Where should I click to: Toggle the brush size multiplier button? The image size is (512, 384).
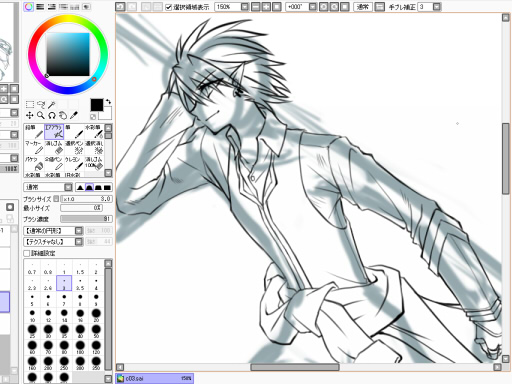[56, 199]
